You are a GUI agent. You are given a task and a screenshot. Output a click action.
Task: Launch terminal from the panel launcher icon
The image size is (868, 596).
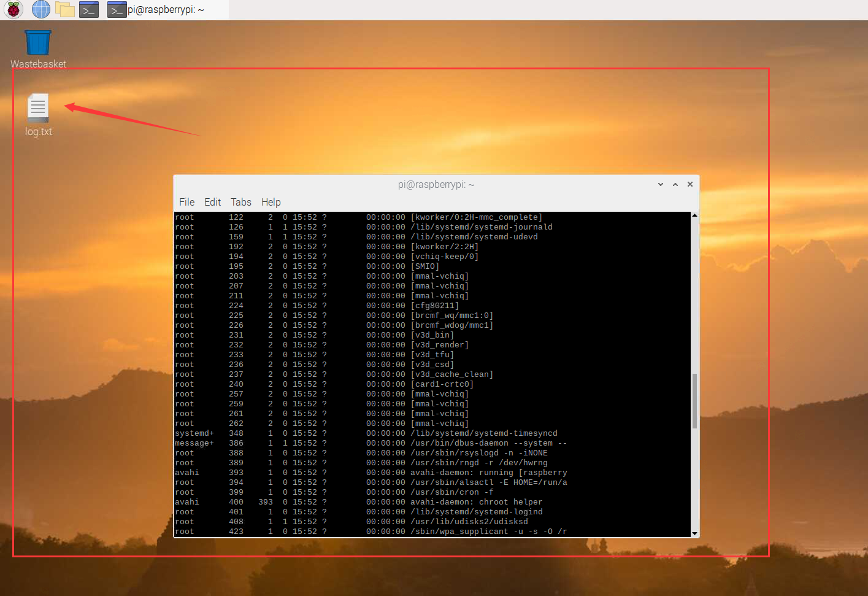point(89,9)
